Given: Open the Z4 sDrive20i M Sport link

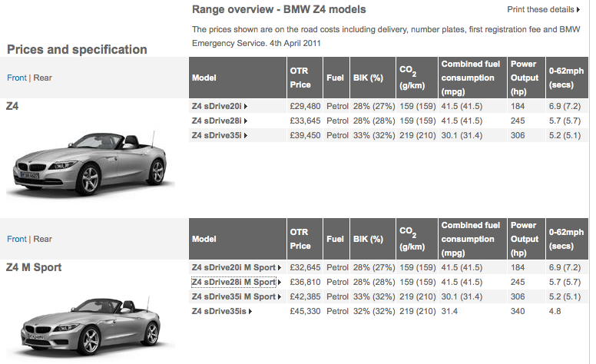Looking at the screenshot, I should pos(233,267).
